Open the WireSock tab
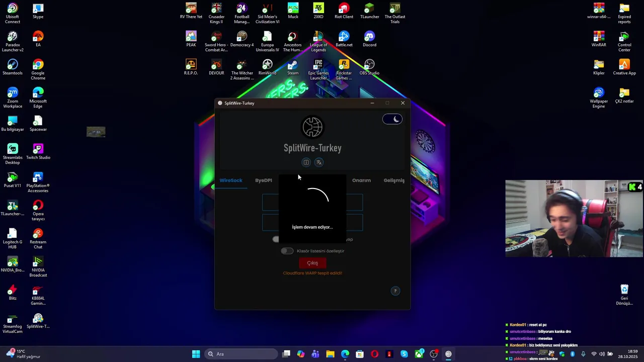The image size is (644, 362). point(231,180)
